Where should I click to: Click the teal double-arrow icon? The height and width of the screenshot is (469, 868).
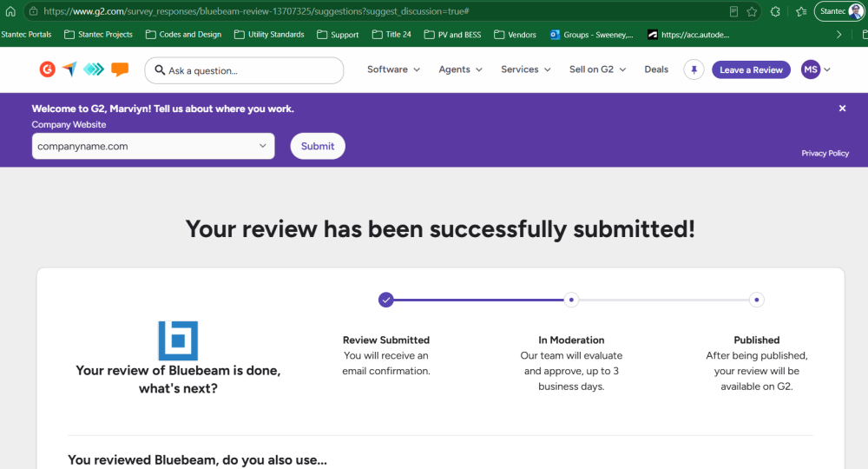pos(94,69)
